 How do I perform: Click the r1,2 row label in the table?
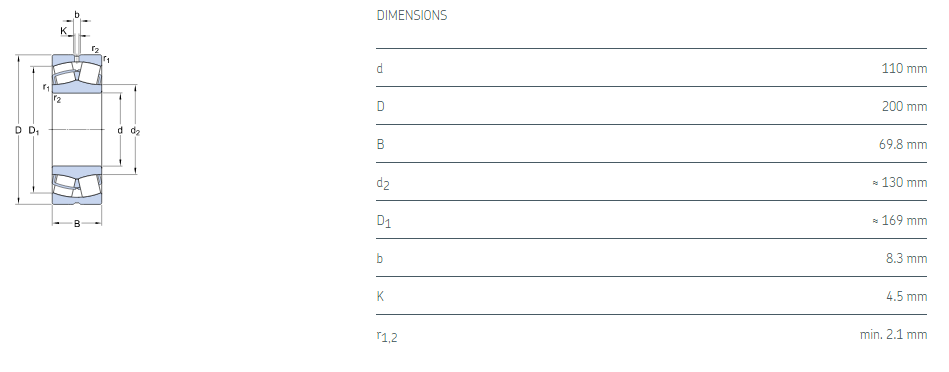click(x=387, y=336)
